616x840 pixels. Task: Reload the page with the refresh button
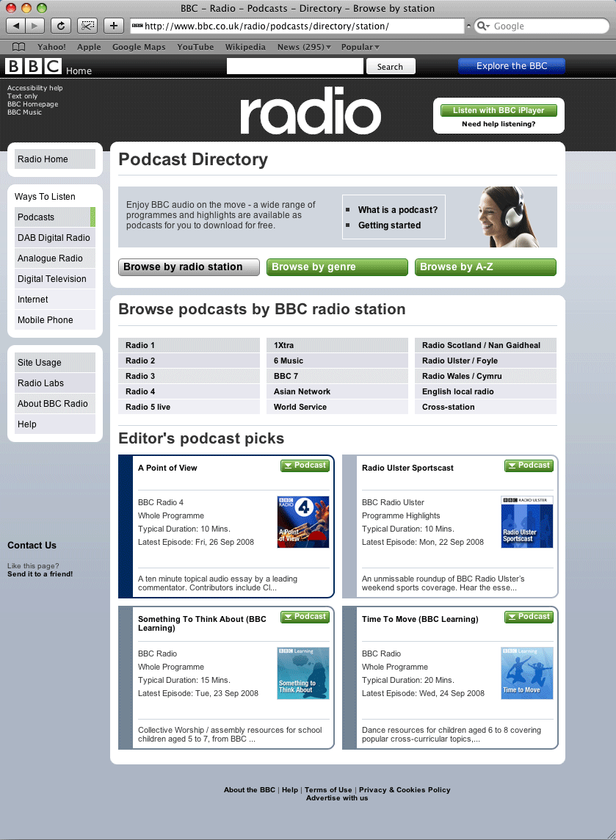click(60, 26)
